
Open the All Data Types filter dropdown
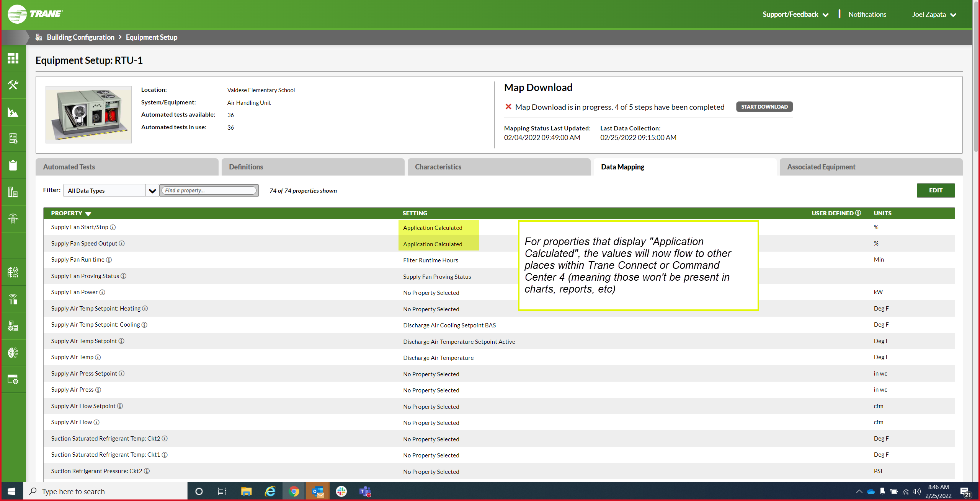(x=152, y=191)
